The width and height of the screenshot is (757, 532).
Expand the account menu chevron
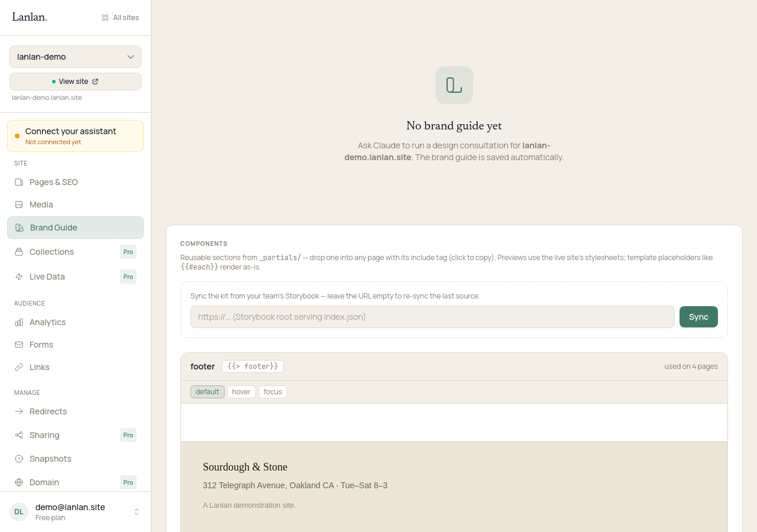point(137,512)
